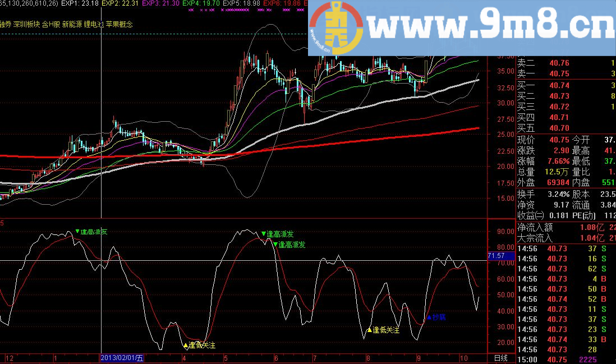Click the 买一 40.74 bid row

[x=566, y=85]
